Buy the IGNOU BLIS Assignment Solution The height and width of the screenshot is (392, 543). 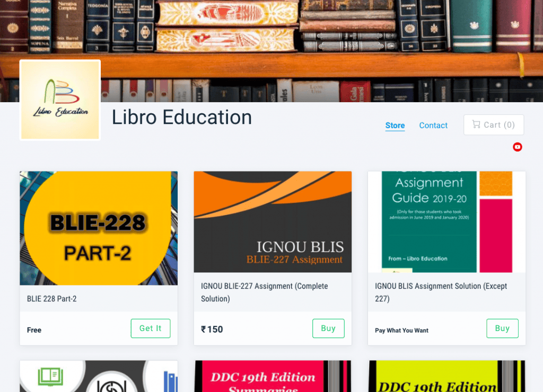(x=502, y=328)
